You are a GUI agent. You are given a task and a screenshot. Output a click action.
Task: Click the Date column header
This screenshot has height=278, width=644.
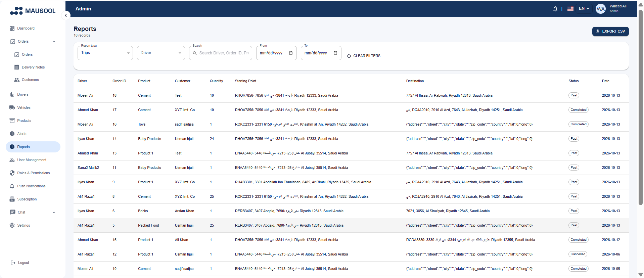point(605,81)
